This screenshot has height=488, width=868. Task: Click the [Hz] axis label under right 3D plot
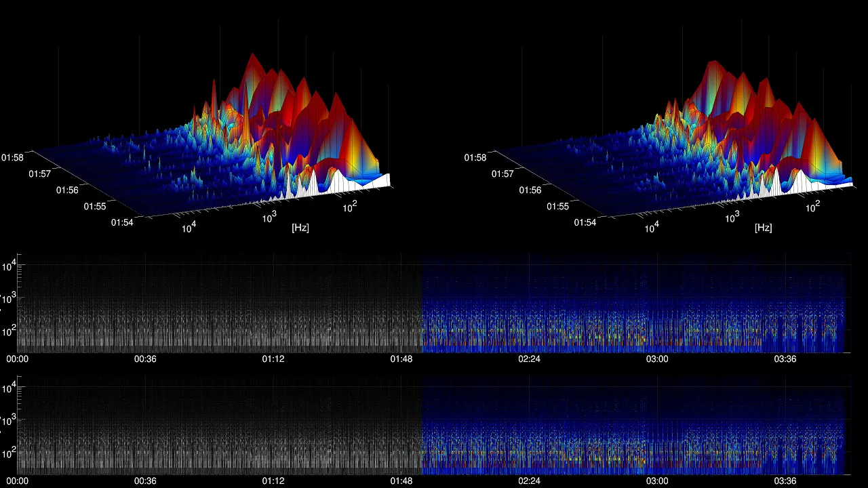pyautogui.click(x=764, y=228)
